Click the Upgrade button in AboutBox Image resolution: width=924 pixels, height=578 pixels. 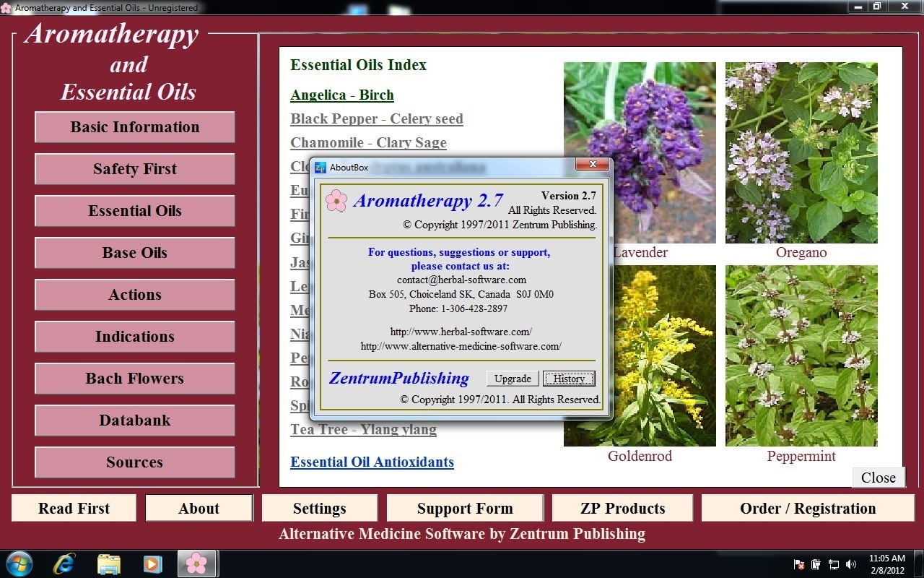tap(513, 379)
